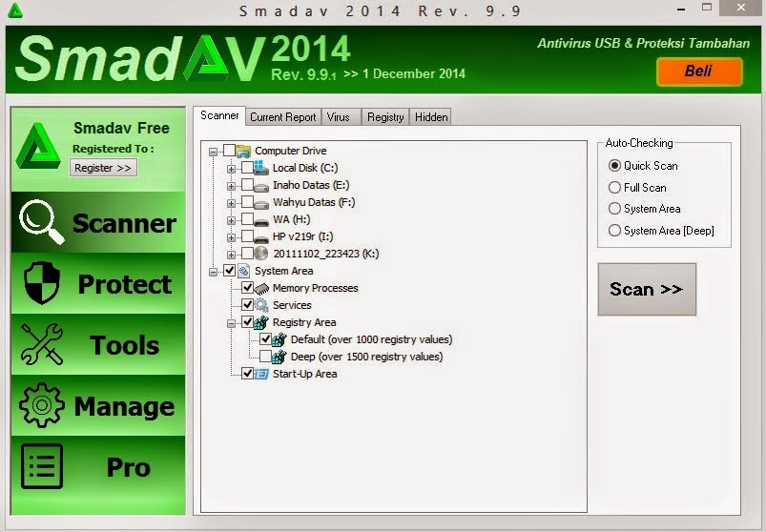The height and width of the screenshot is (532, 766).
Task: Expand the 20111102_223423 (K:) node
Action: click(231, 255)
